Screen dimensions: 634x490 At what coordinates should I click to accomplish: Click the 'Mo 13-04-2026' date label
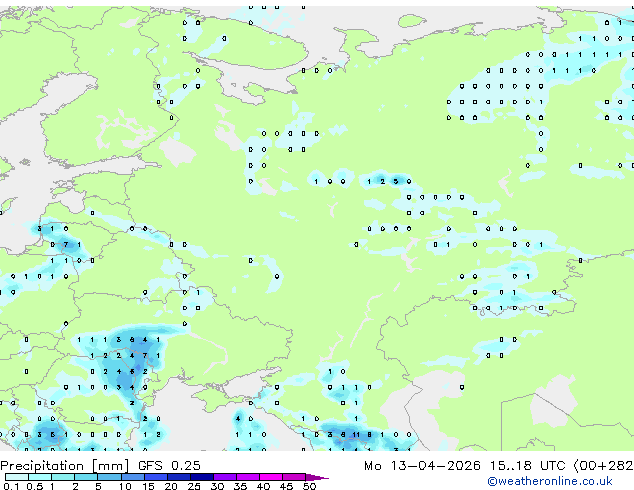point(422,466)
